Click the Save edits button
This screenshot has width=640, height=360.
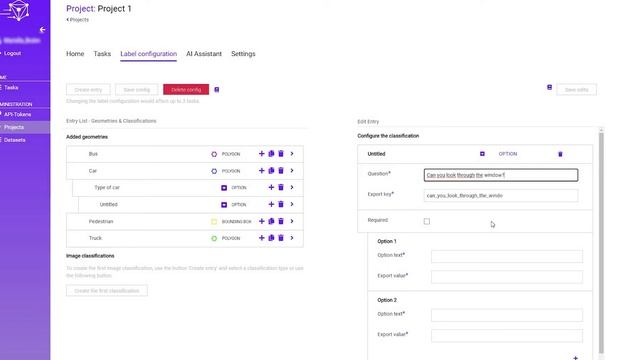(576, 90)
